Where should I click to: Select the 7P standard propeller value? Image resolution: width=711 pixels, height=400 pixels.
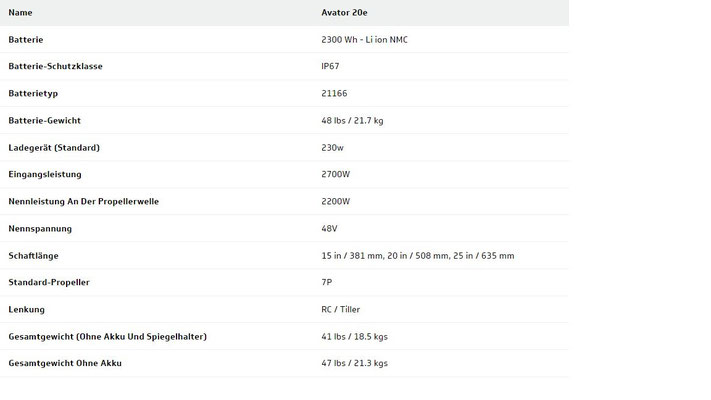click(326, 282)
